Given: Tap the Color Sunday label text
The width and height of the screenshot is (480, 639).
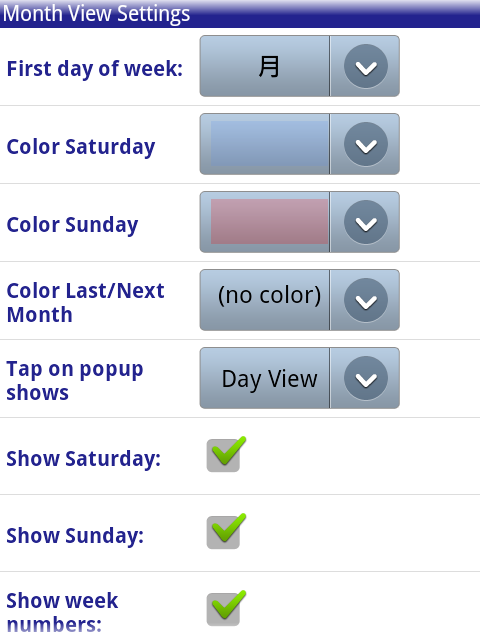Looking at the screenshot, I should point(72,225).
